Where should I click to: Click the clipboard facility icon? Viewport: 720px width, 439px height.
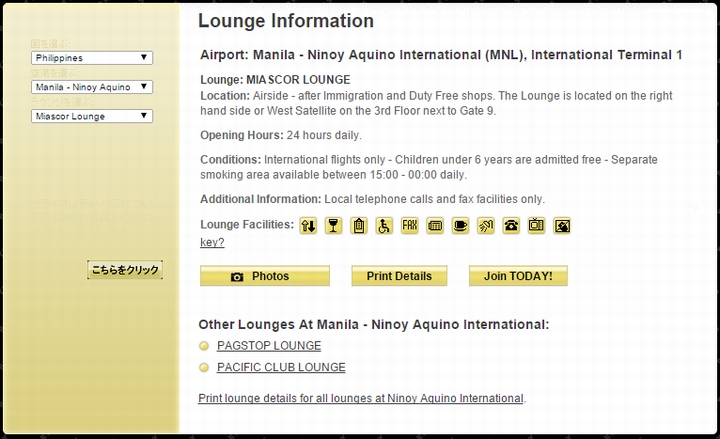click(359, 226)
